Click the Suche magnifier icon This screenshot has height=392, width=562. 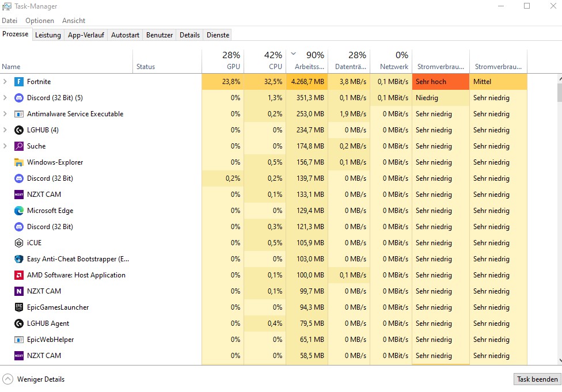(x=18, y=146)
